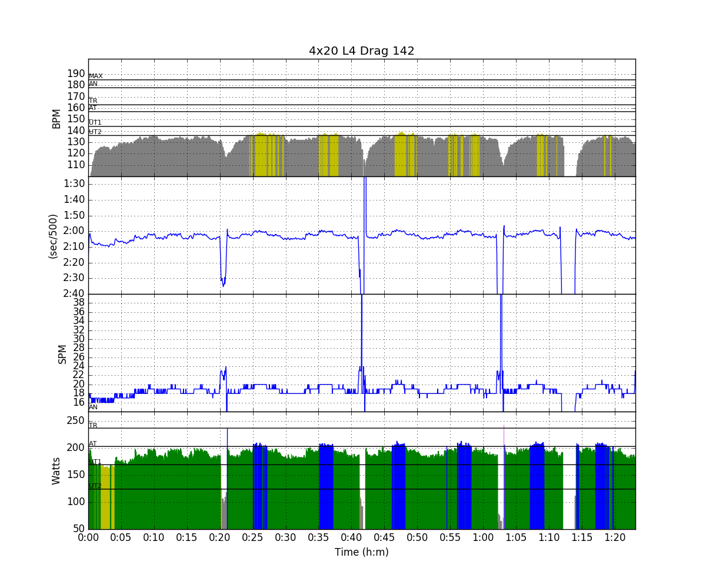Click the pink power spike in the Watts panel
Screen dimensions: 706x588
pos(504,435)
